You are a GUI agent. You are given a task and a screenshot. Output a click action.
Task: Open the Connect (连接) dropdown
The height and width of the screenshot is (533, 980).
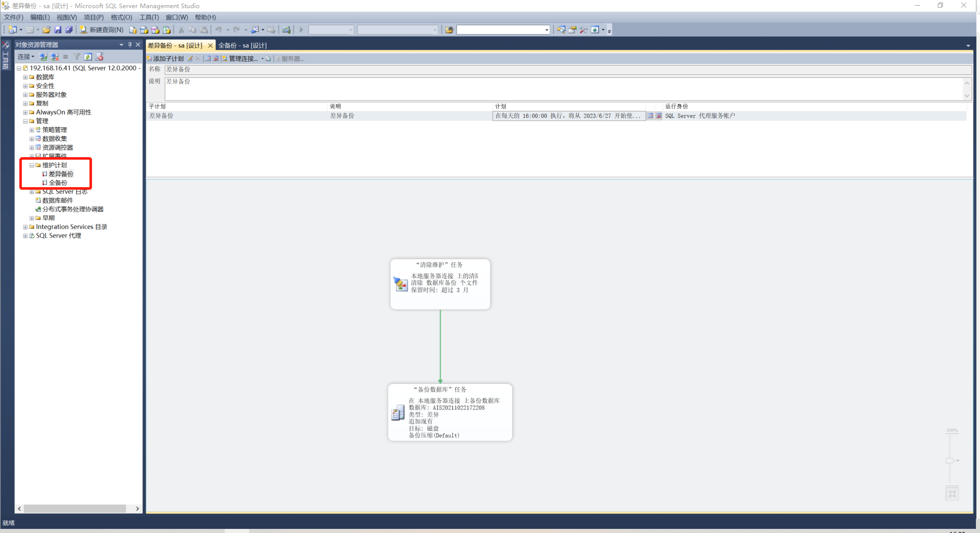(x=26, y=56)
